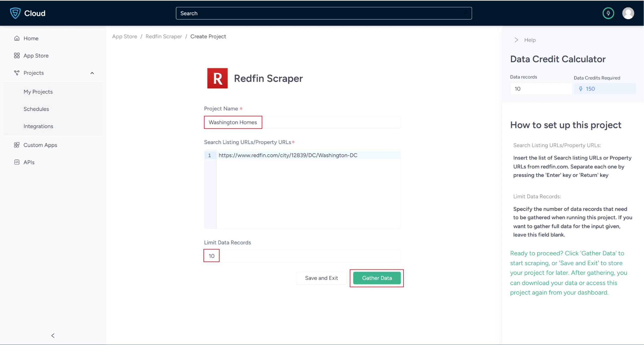Screen dimensions: 644x345
Task: Click the 'How to set up this project' heading
Action: tap(566, 125)
